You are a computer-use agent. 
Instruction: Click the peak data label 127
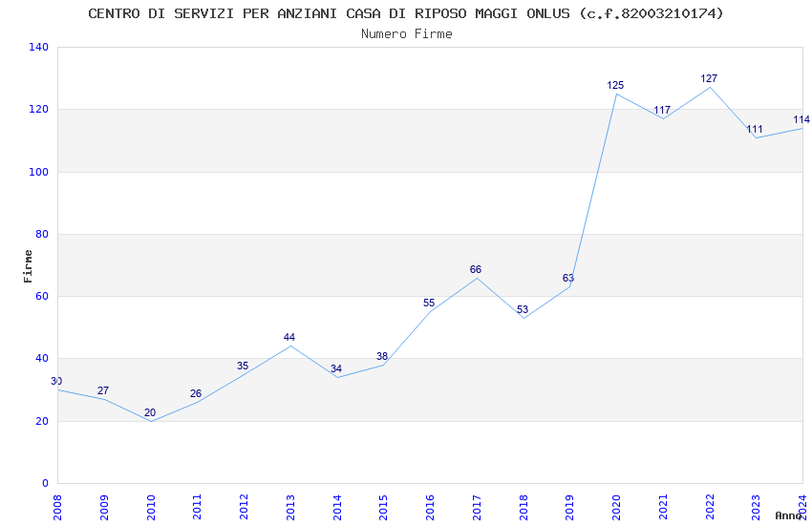(x=709, y=78)
